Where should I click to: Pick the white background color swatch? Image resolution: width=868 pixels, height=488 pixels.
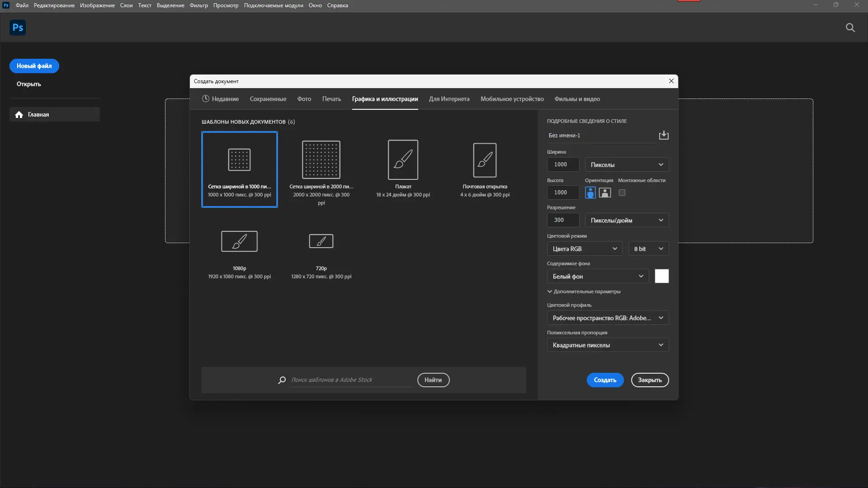(661, 276)
